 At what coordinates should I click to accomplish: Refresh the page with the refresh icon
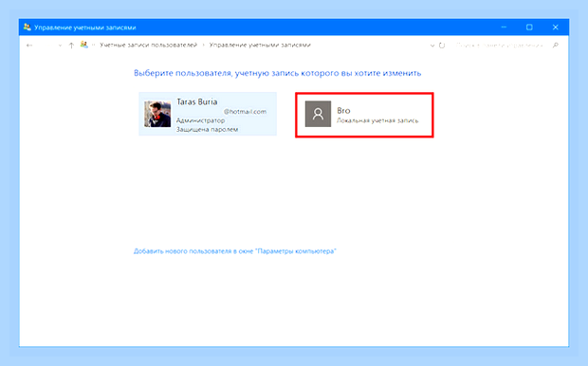click(442, 46)
